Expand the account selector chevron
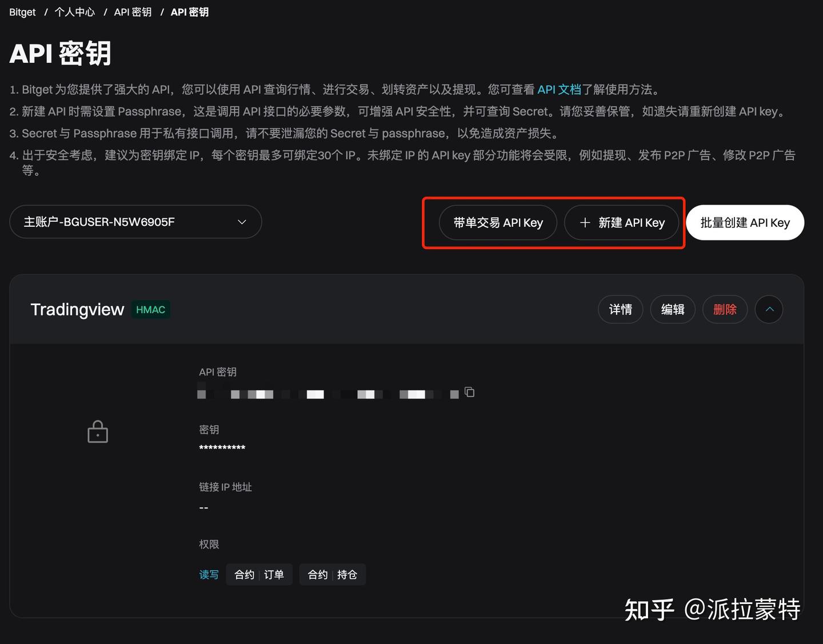Viewport: 823px width, 644px height. (241, 222)
